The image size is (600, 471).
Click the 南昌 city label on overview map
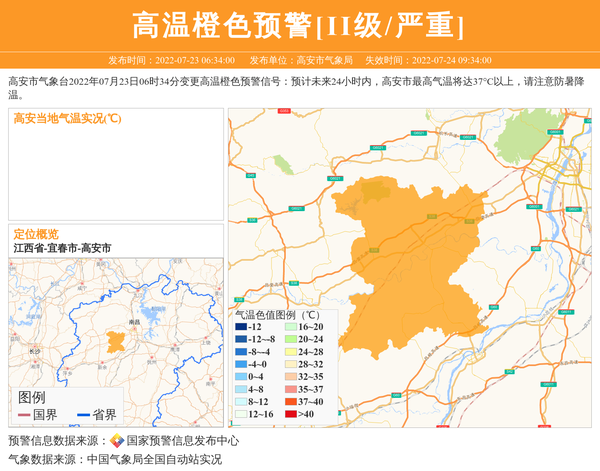(134, 322)
